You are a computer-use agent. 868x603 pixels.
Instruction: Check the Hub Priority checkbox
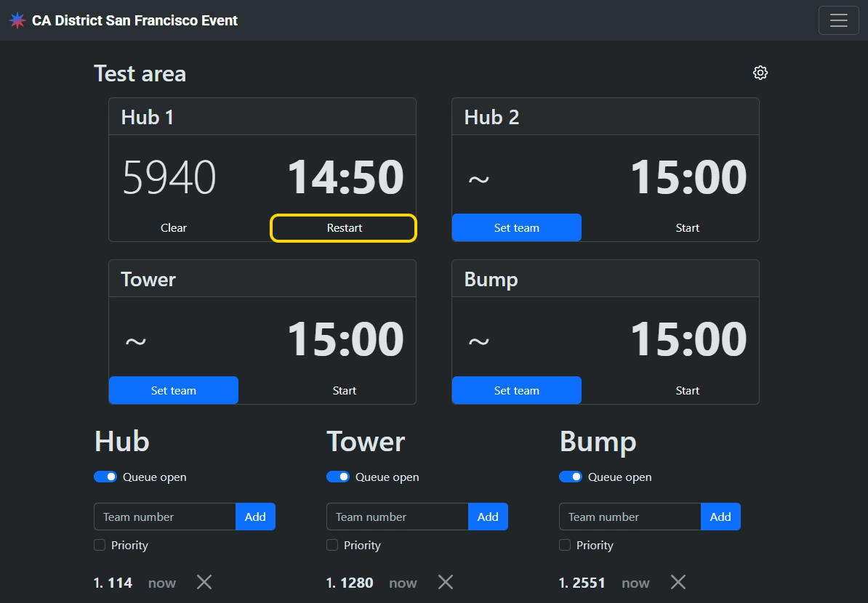[x=100, y=545]
